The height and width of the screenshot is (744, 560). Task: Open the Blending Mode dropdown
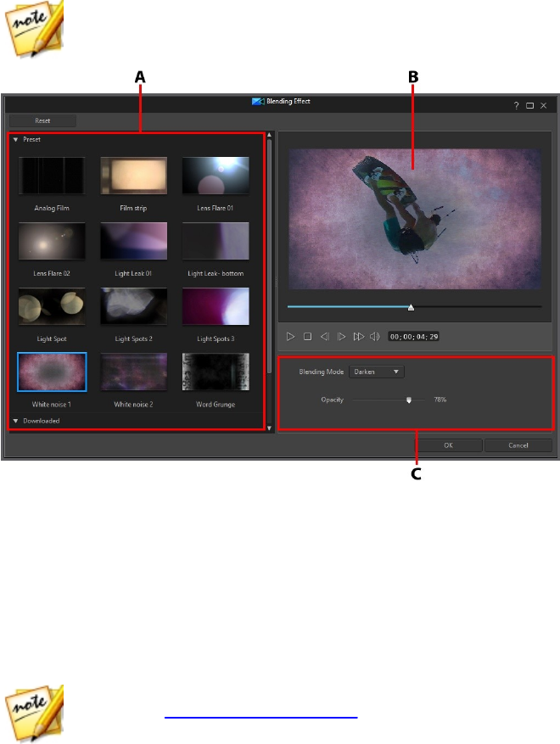pyautogui.click(x=377, y=372)
